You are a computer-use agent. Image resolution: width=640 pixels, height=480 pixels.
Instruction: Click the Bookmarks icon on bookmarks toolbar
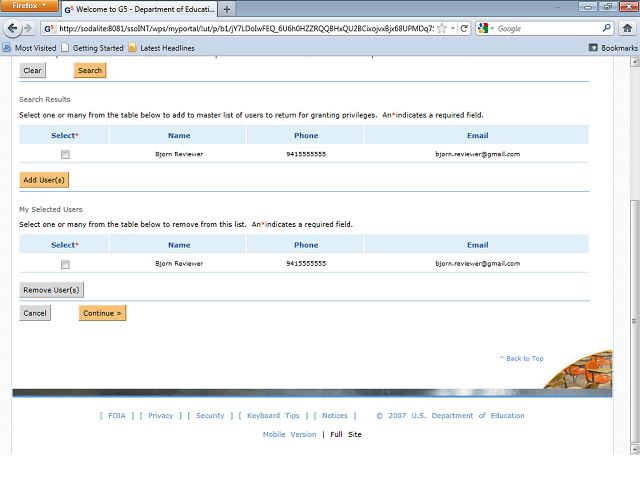point(593,48)
